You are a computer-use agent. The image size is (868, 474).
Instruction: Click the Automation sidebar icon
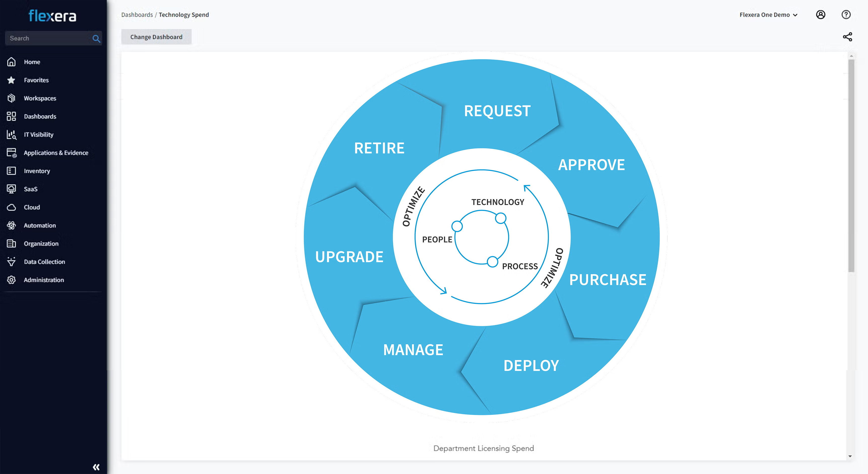[11, 225]
